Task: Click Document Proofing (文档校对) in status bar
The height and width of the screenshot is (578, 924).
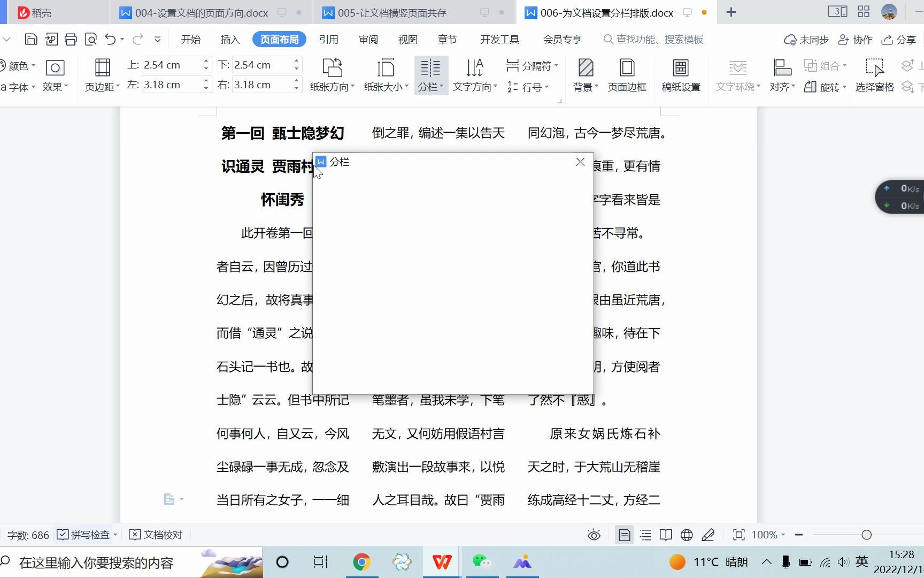Action: click(156, 535)
